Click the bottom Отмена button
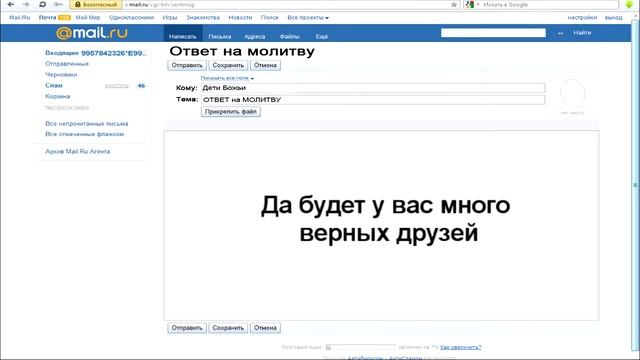Viewport: 640px width, 360px height. [x=265, y=328]
